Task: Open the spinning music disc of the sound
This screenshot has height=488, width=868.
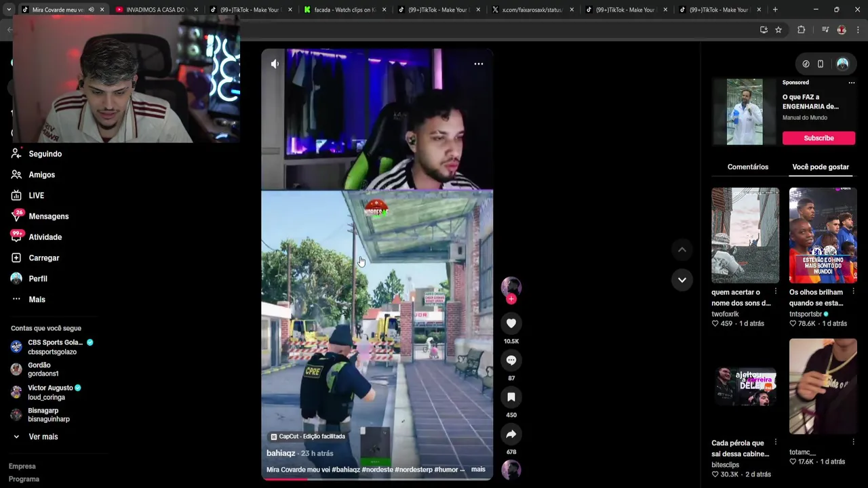Action: tap(511, 470)
